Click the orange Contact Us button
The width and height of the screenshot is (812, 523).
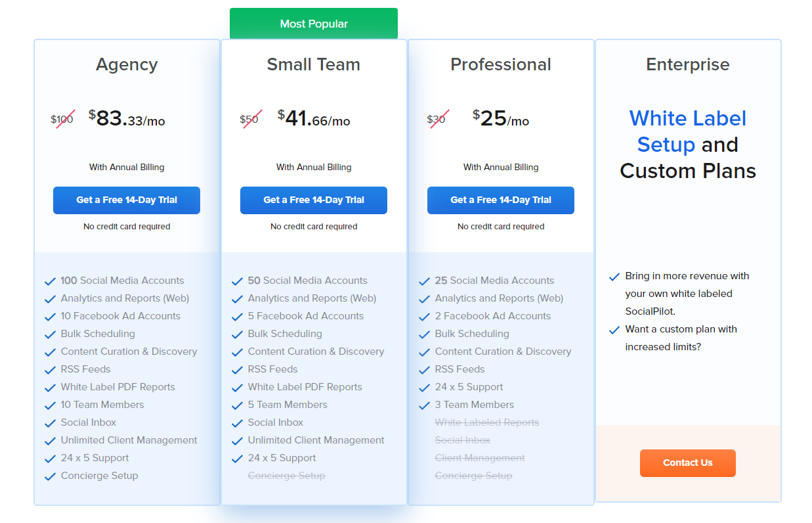(688, 463)
